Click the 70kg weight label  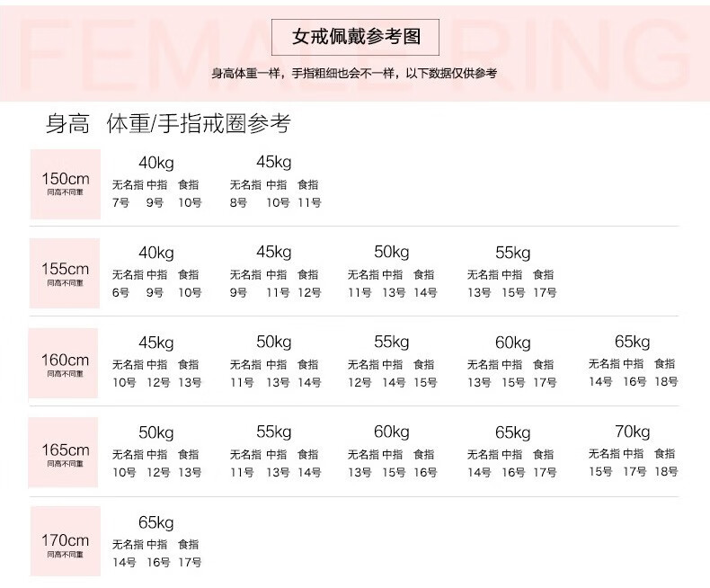[x=632, y=431]
